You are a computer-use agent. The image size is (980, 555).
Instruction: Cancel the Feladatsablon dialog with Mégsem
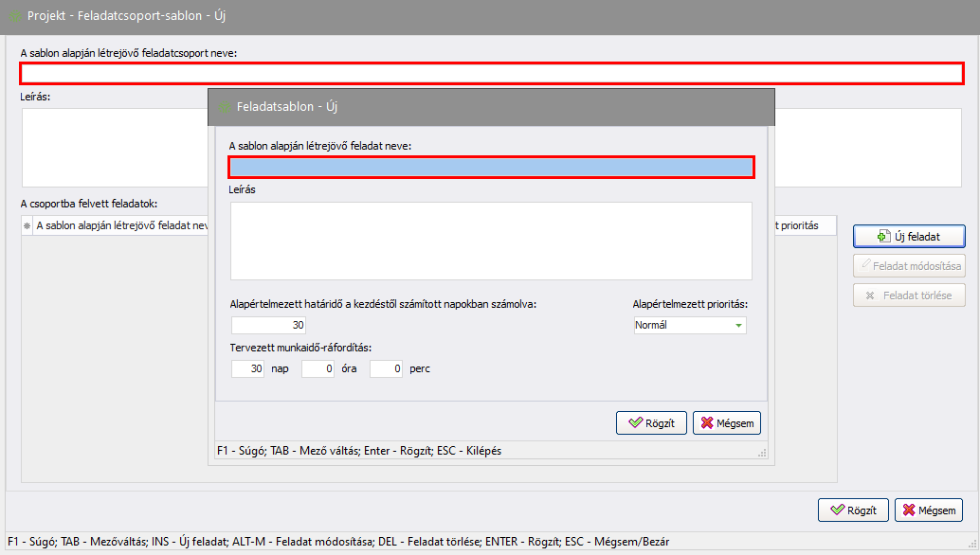[x=727, y=423]
